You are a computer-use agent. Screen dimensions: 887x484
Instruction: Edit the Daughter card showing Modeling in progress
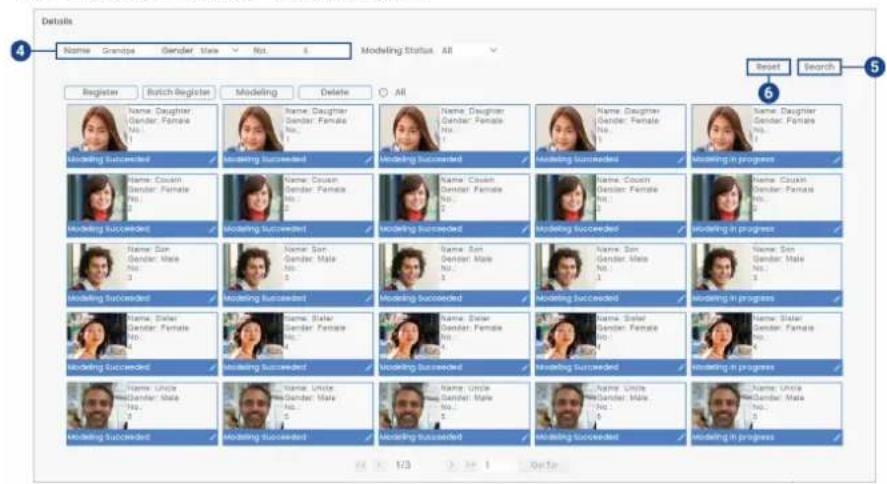pos(836,160)
